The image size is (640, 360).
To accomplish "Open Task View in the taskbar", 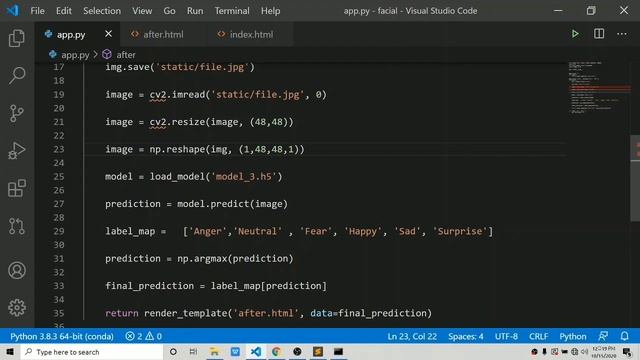I will coord(193,351).
